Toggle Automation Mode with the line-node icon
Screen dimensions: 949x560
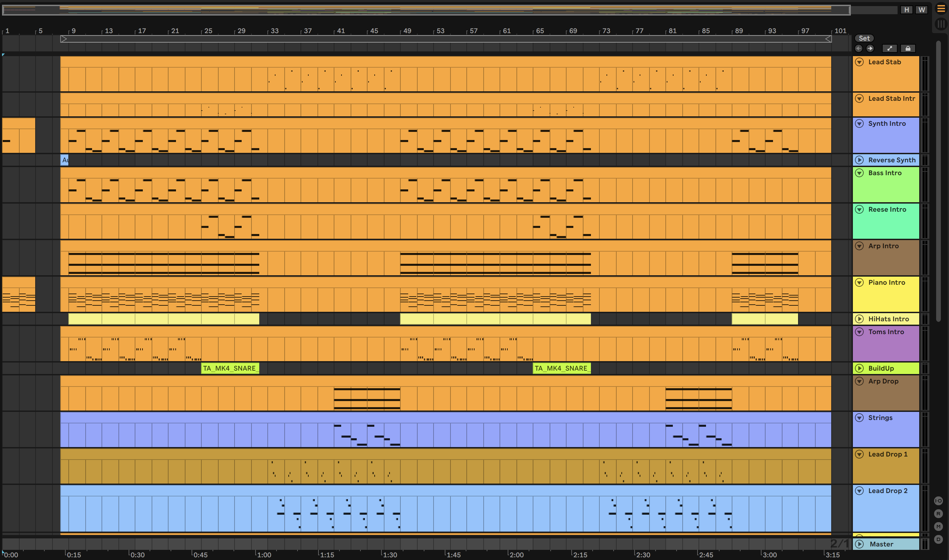coord(889,48)
